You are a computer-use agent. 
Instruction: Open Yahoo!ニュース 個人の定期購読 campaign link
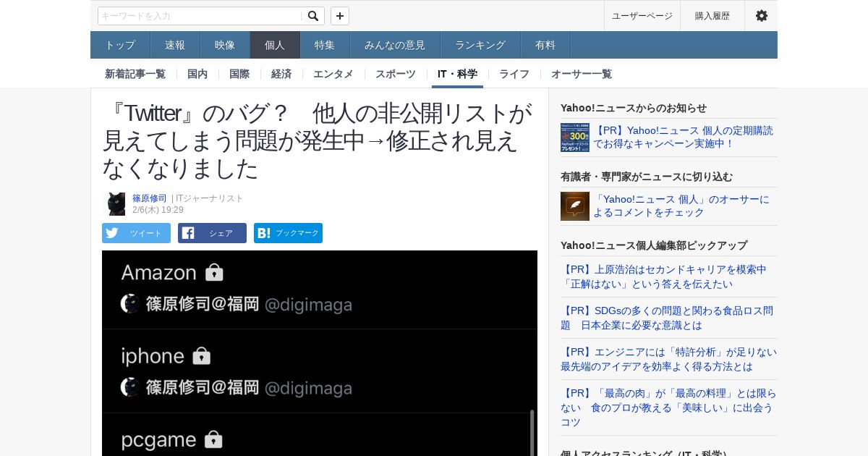[684, 138]
